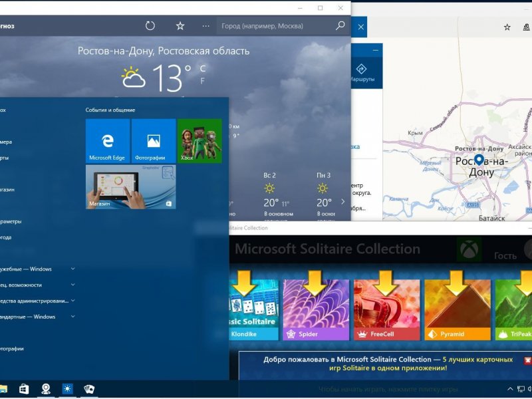This screenshot has height=399, width=532.
Task: Switch to Maps via its taskbar icon
Action: (x=46, y=389)
